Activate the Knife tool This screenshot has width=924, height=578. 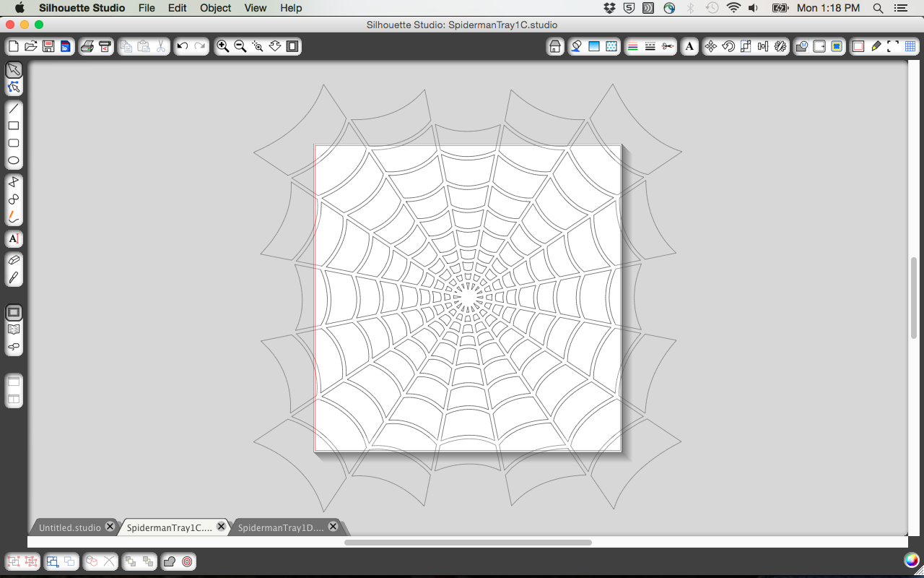pos(14,277)
